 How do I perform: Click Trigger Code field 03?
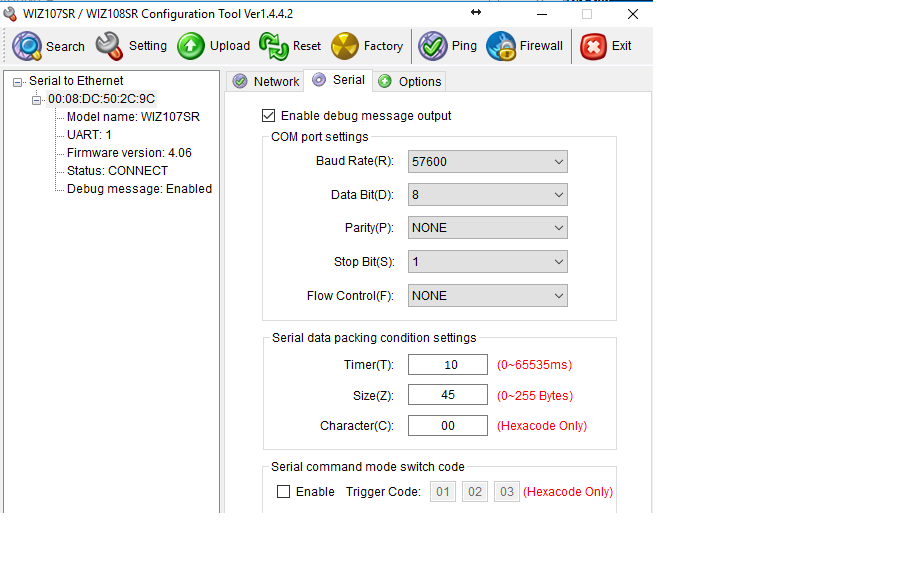pos(507,492)
